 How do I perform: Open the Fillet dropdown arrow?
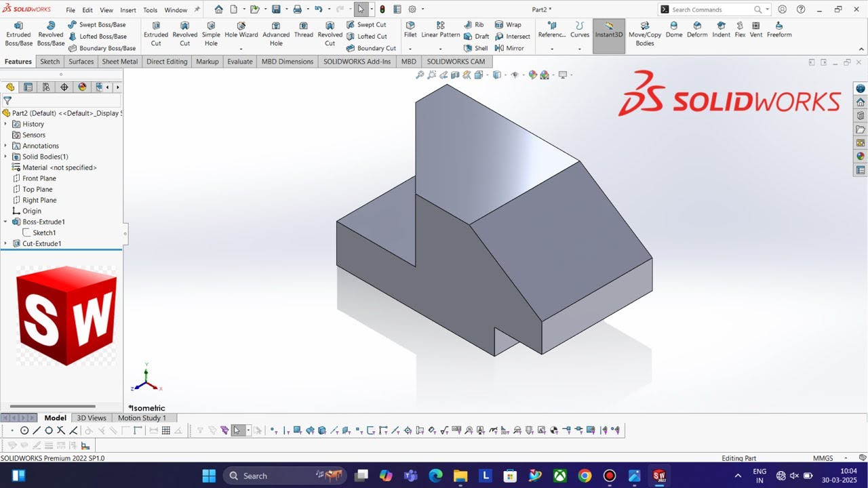click(x=410, y=49)
